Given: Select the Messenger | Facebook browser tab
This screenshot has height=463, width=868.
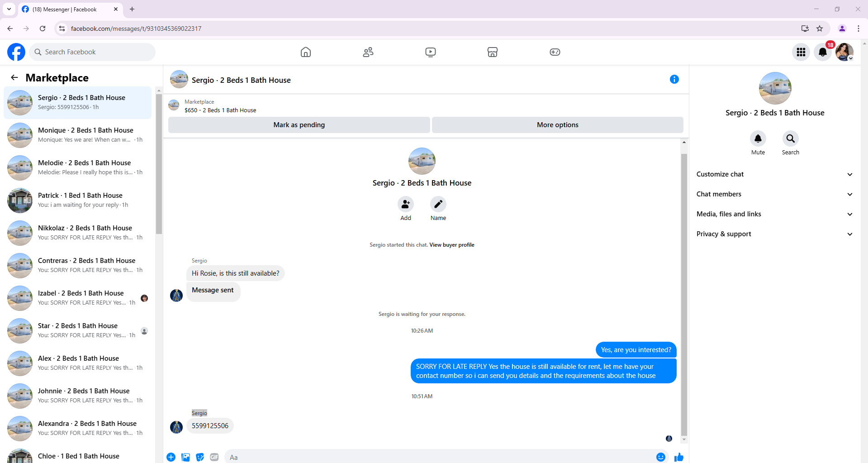Looking at the screenshot, I should [70, 9].
